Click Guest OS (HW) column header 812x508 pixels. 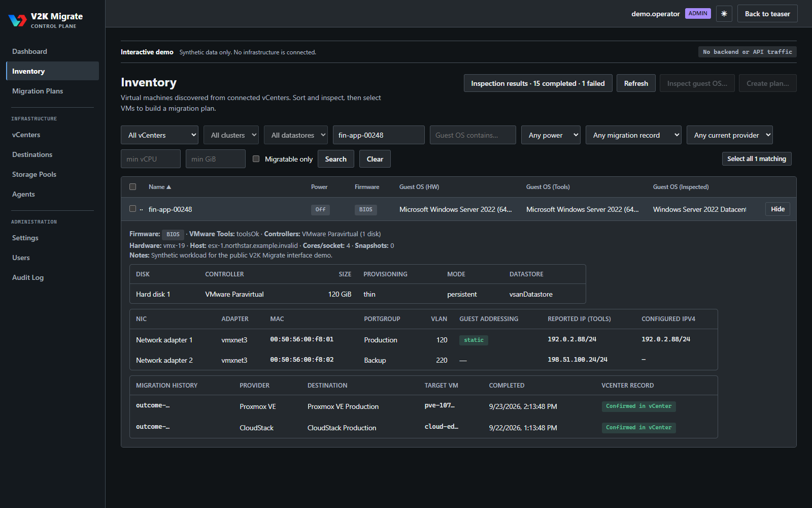(x=419, y=187)
